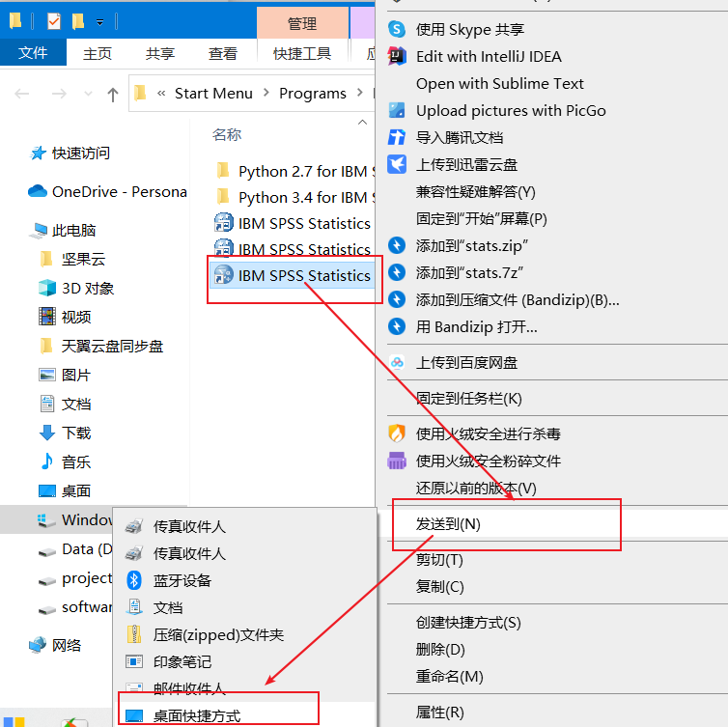The width and height of the screenshot is (728, 727).
Task: Click the zipped folder icon
Action: coord(133,634)
